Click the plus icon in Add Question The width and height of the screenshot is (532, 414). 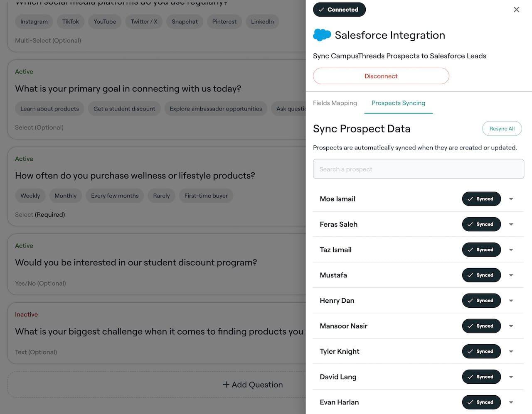pos(226,385)
